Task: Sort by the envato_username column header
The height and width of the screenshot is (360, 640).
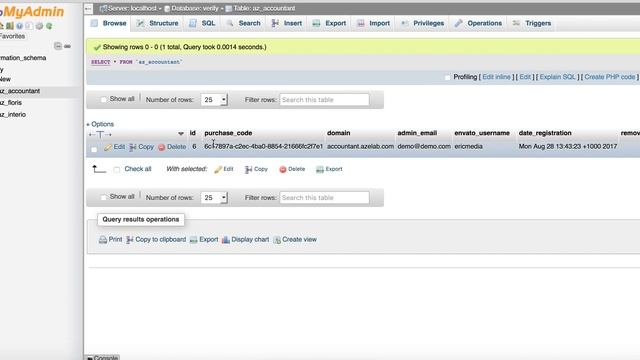Action: 482,133
